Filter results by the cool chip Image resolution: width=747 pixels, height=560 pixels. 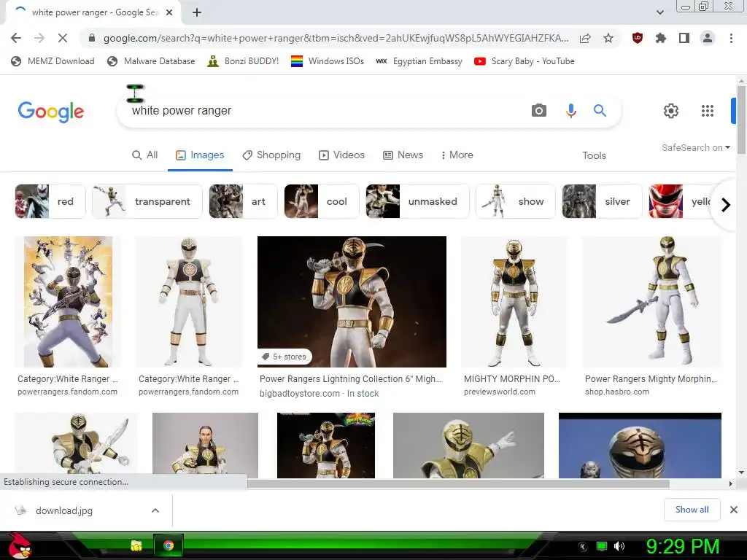322,201
